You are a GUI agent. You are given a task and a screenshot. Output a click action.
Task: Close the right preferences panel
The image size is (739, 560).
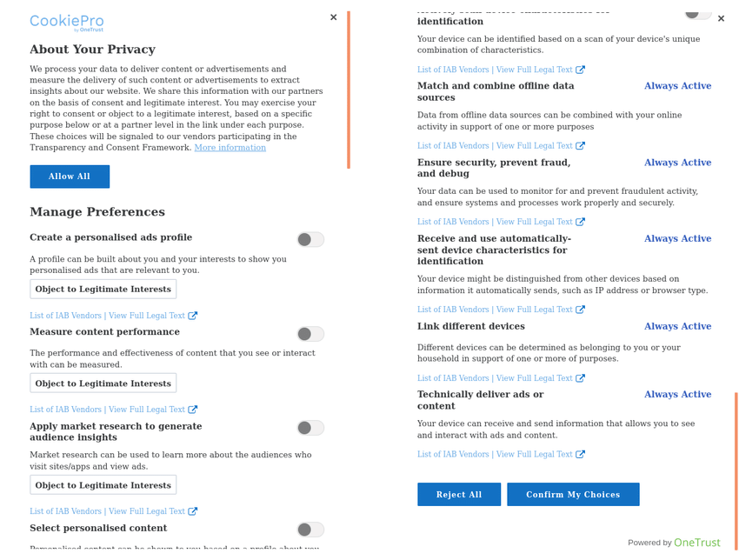721,18
